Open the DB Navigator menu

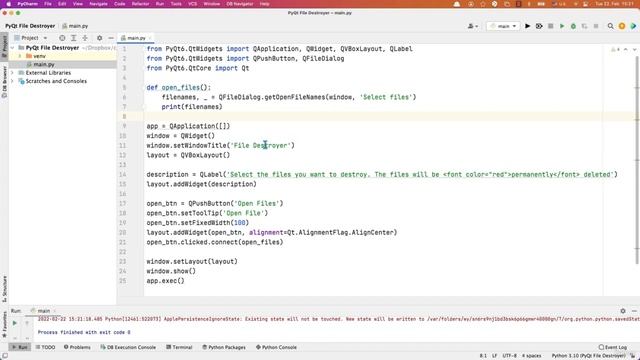(x=240, y=4)
